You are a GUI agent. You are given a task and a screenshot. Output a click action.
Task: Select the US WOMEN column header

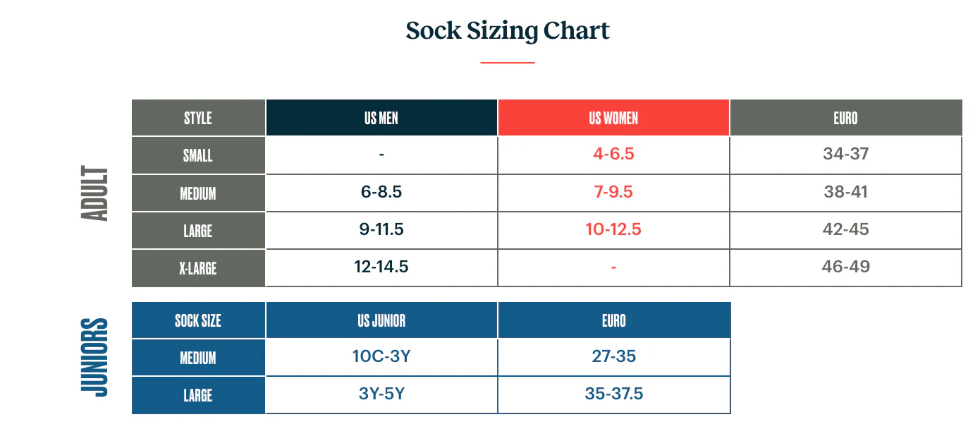(613, 118)
